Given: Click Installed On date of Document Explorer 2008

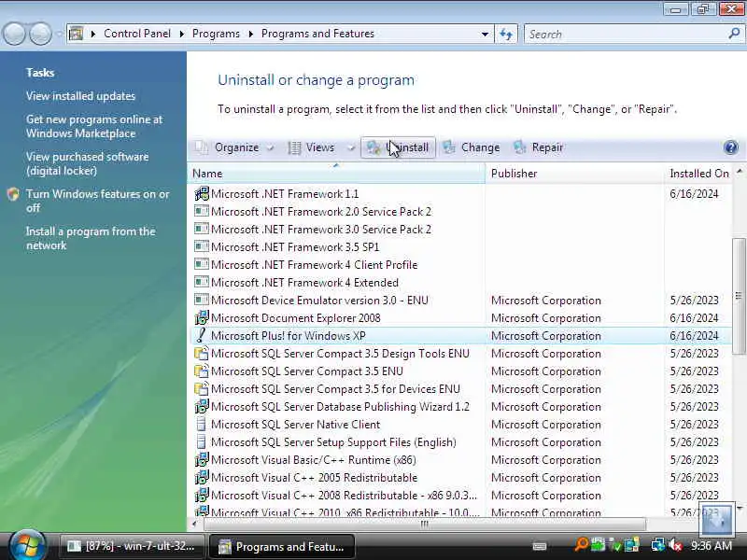Looking at the screenshot, I should pos(694,318).
